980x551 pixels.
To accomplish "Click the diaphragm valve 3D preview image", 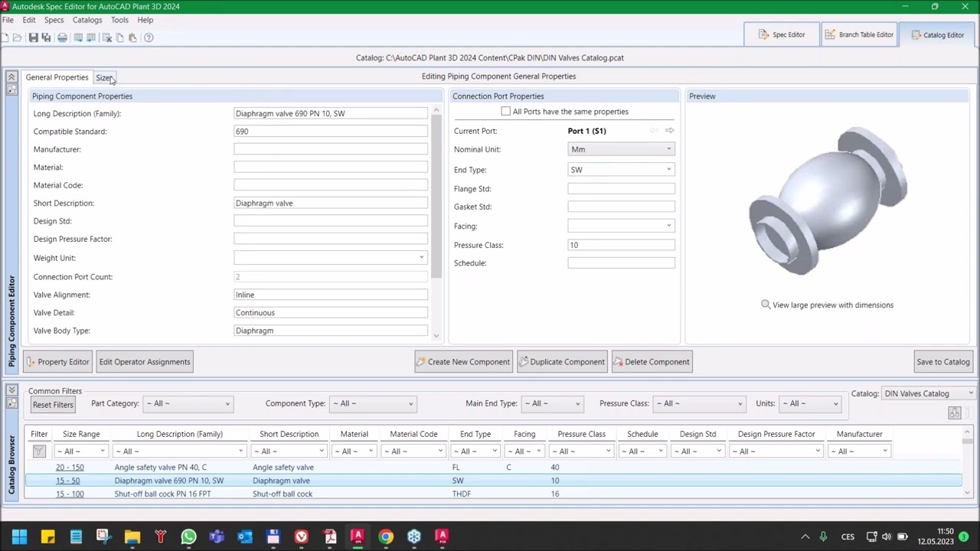I will point(828,201).
